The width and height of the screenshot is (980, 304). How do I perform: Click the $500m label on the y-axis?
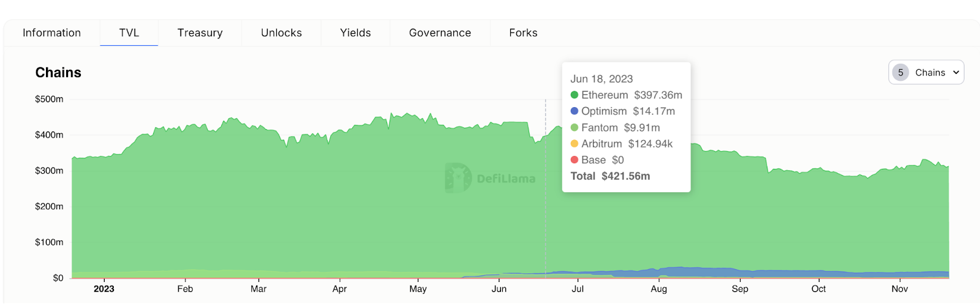49,99
